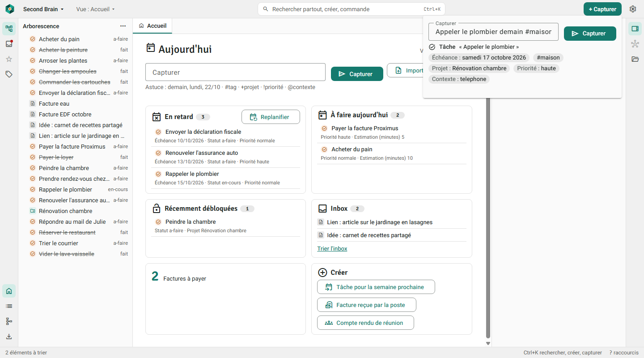The image size is (644, 358).
Task: Check off Envoyer la déclaration fiscale in En retard
Action: [x=158, y=132]
